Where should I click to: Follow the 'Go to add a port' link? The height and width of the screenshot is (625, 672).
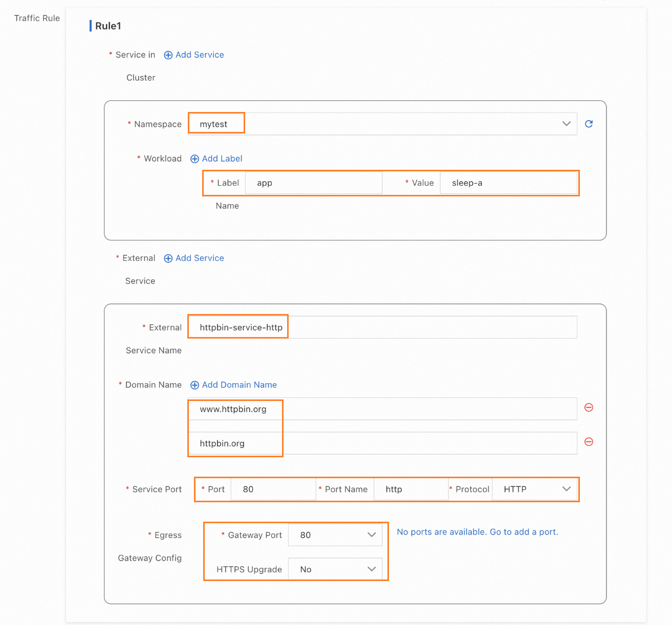[524, 532]
